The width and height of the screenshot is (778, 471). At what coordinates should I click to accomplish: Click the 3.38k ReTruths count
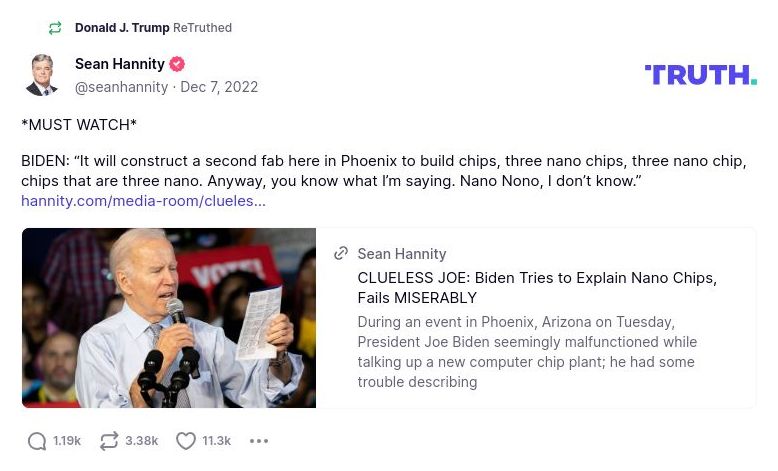pos(141,441)
